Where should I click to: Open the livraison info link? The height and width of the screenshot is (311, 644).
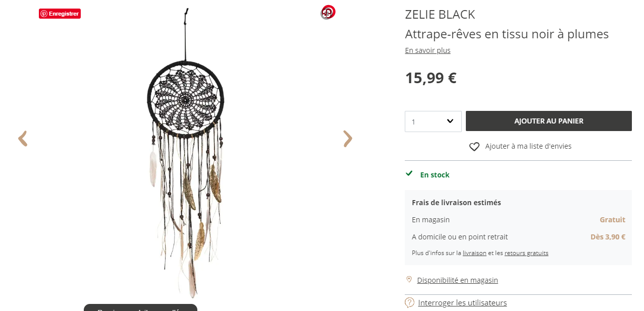pyautogui.click(x=474, y=253)
